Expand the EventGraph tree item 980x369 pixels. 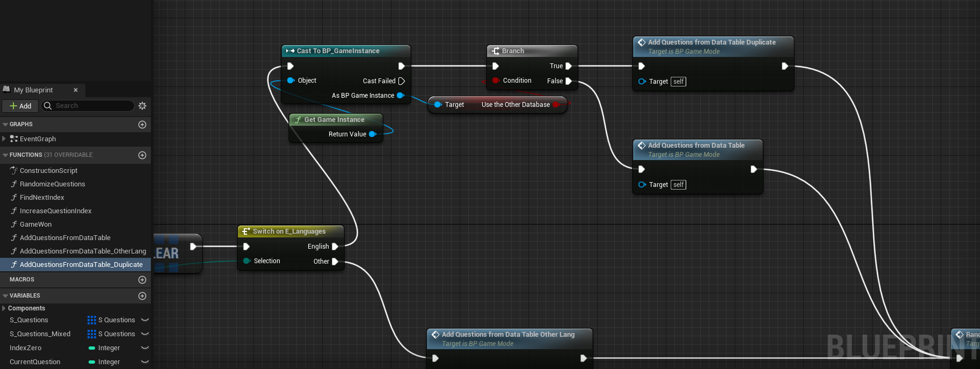point(4,139)
